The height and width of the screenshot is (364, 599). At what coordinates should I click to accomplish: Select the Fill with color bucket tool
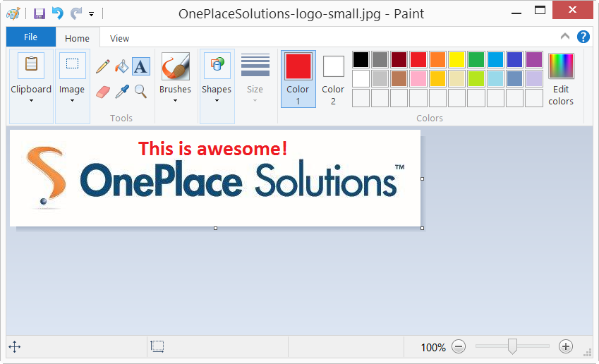122,66
